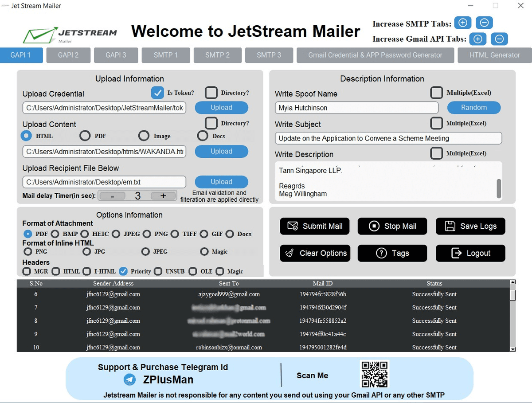The height and width of the screenshot is (403, 532).
Task: Click the Random spoof name button
Action: [x=473, y=107]
